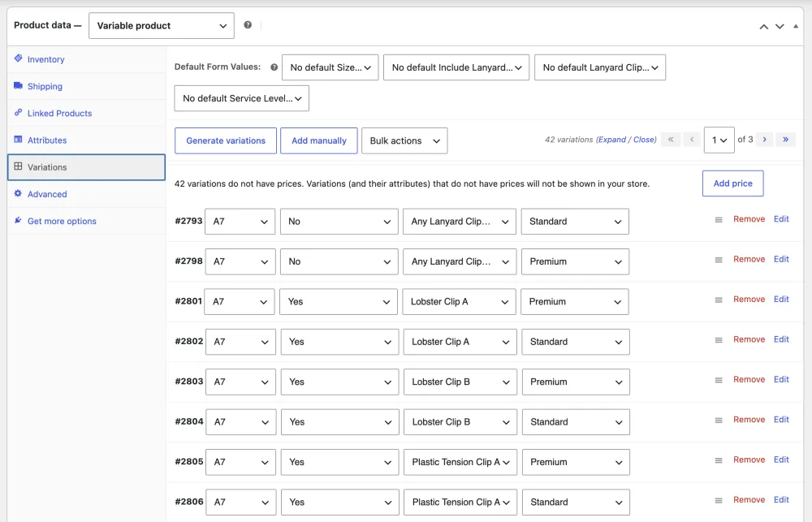The image size is (812, 522).
Task: Remove variation #2806
Action: 749,500
